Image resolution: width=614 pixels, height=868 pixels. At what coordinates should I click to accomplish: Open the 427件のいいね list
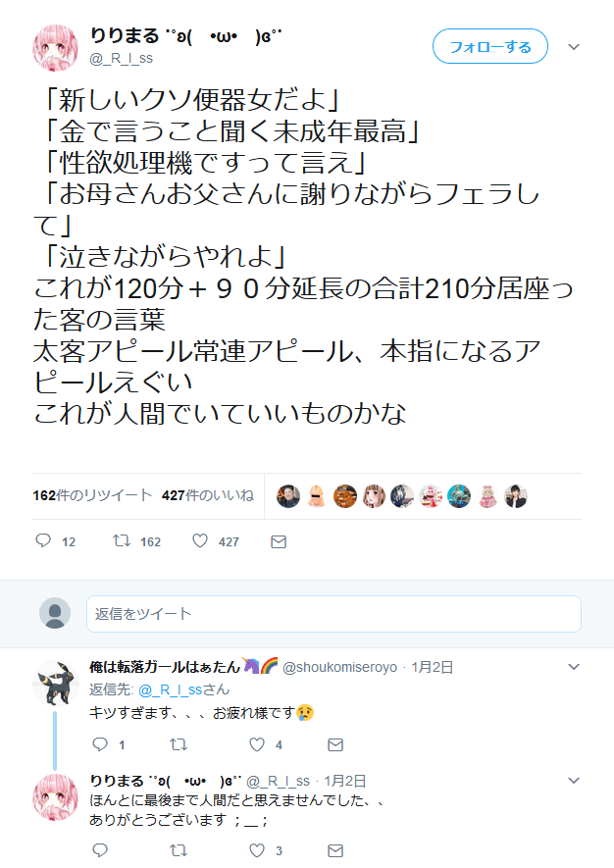point(208,495)
